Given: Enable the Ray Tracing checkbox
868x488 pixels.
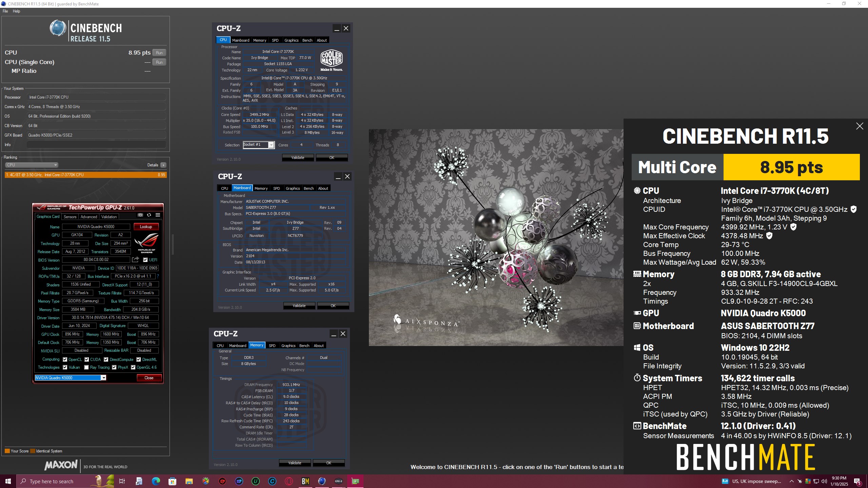Looking at the screenshot, I should (86, 367).
